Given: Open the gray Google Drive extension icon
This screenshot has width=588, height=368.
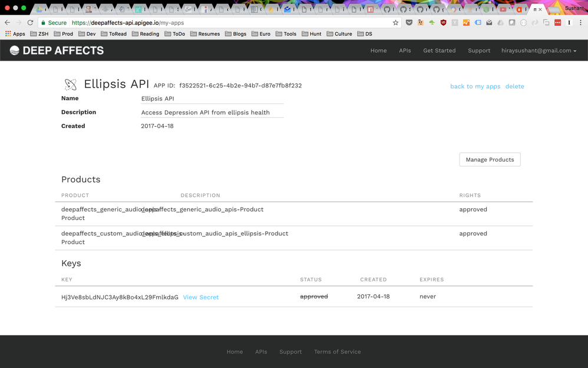Looking at the screenshot, I should click(x=500, y=22).
